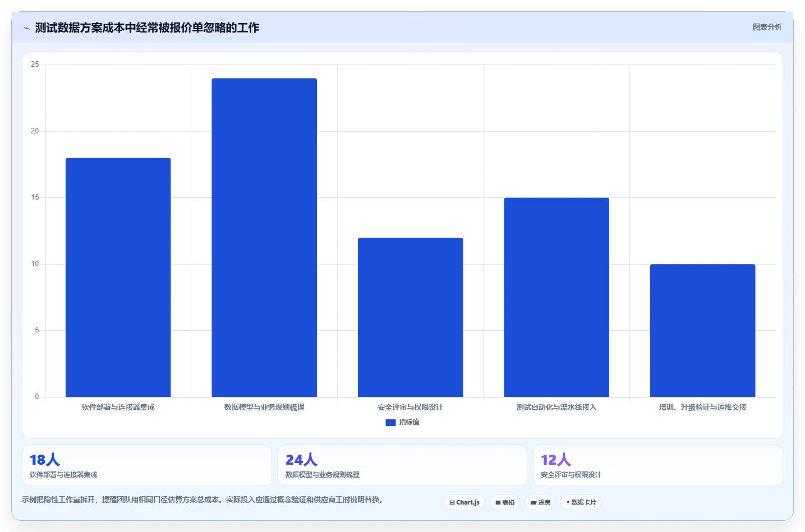Viewport: 805px width, 532px height.
Task: Click the y-axis value 10
Action: click(x=35, y=264)
